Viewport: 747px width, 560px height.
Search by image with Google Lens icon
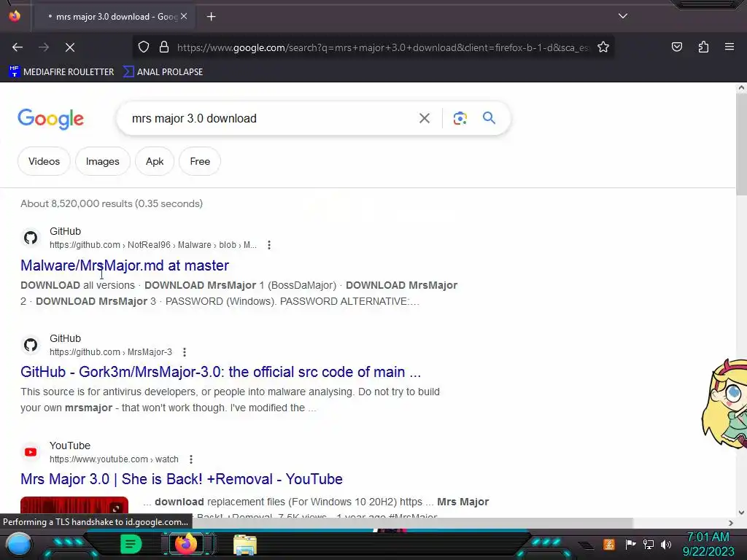pos(460,118)
